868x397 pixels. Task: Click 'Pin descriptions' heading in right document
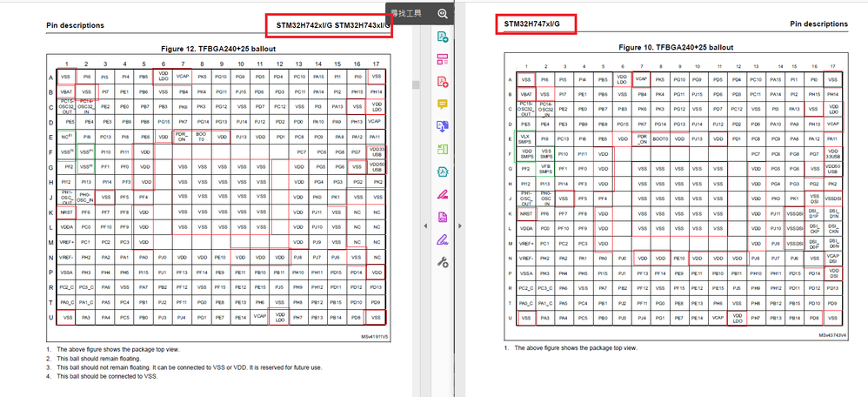[818, 24]
